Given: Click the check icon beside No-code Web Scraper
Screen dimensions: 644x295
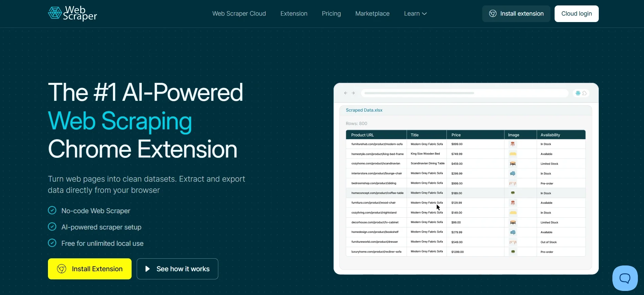Looking at the screenshot, I should click(x=52, y=210).
